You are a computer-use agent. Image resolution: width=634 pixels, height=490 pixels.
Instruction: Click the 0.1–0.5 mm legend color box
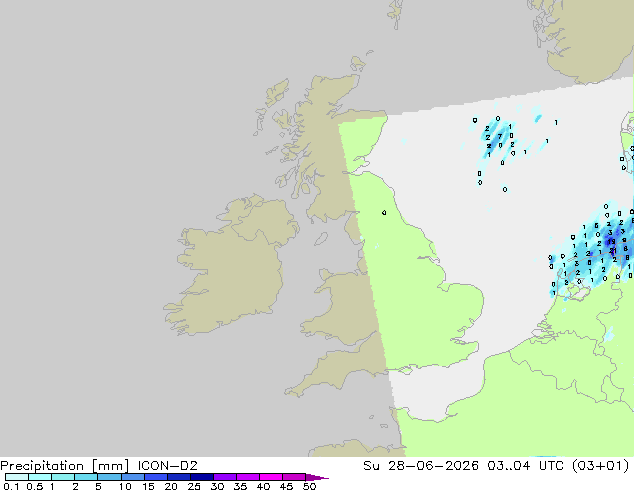(x=17, y=477)
